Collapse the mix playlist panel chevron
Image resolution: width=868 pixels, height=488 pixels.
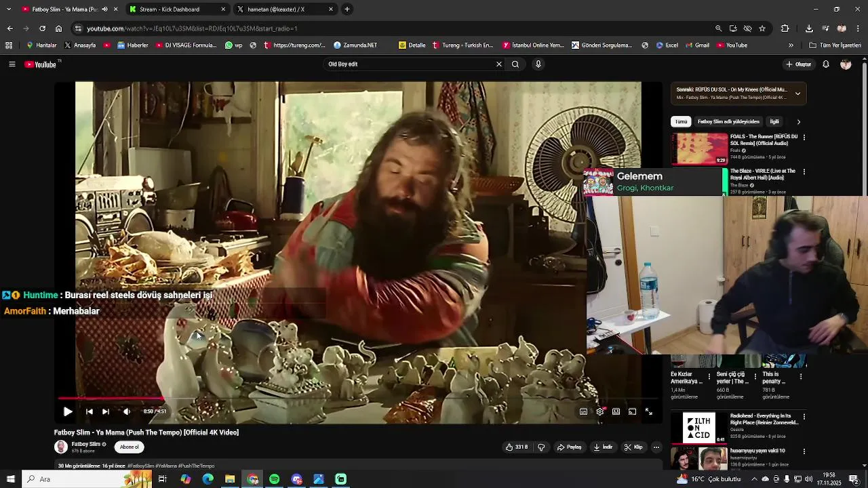pos(797,94)
